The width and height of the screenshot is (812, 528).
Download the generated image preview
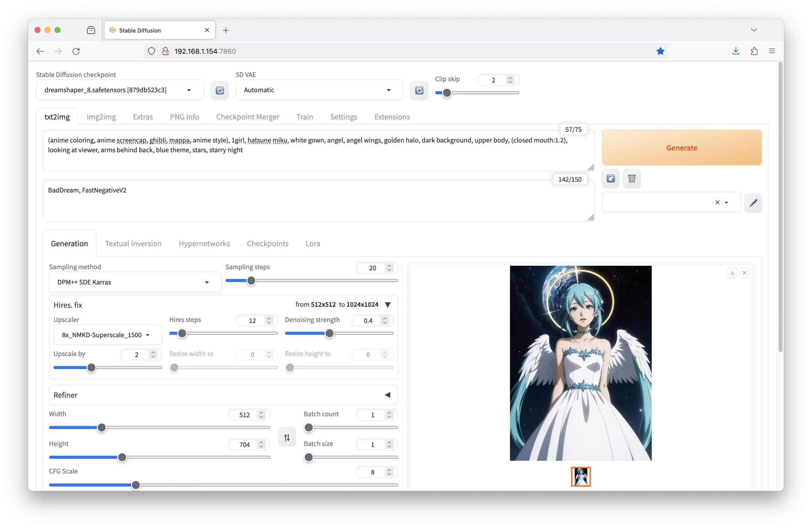tap(732, 272)
